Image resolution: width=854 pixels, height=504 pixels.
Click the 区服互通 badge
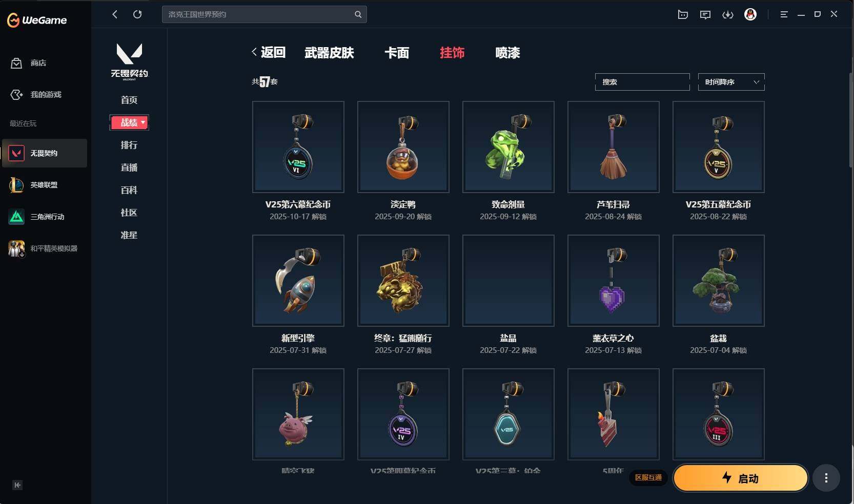[x=648, y=477]
